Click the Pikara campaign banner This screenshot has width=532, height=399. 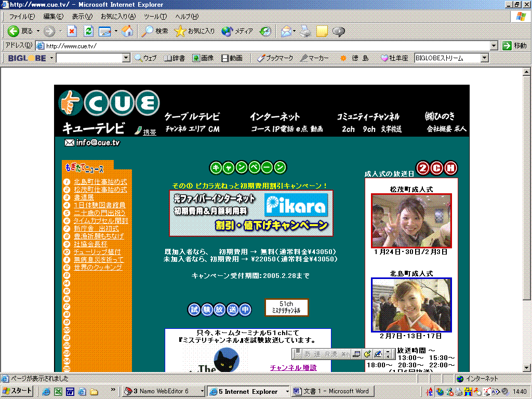click(251, 213)
